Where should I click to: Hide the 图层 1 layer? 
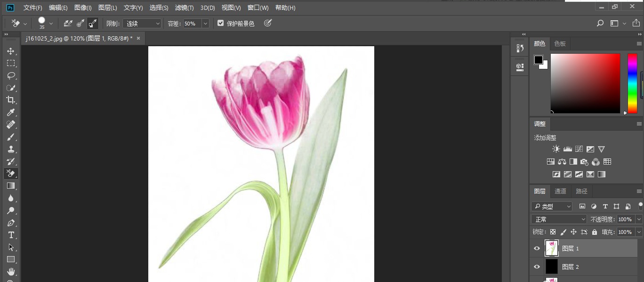[x=537, y=248]
